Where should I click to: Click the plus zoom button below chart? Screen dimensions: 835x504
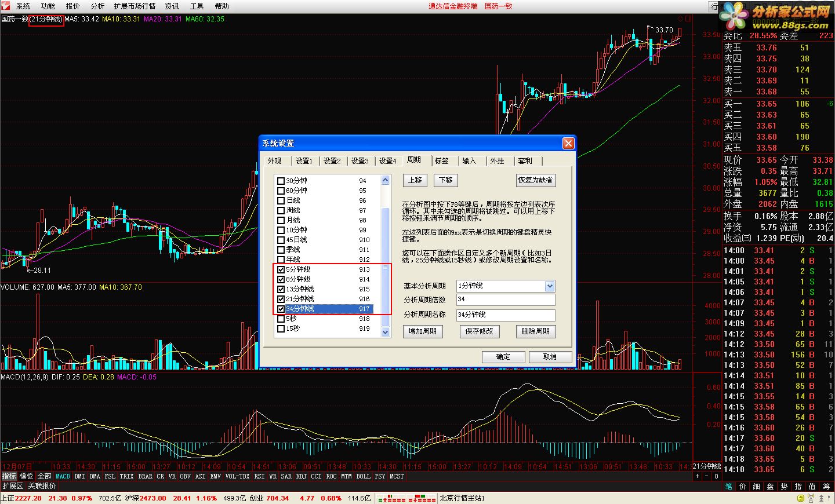(x=697, y=476)
